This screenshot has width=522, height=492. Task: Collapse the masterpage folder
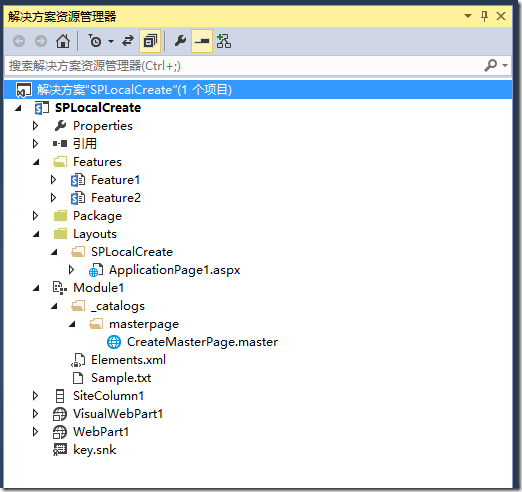point(72,324)
